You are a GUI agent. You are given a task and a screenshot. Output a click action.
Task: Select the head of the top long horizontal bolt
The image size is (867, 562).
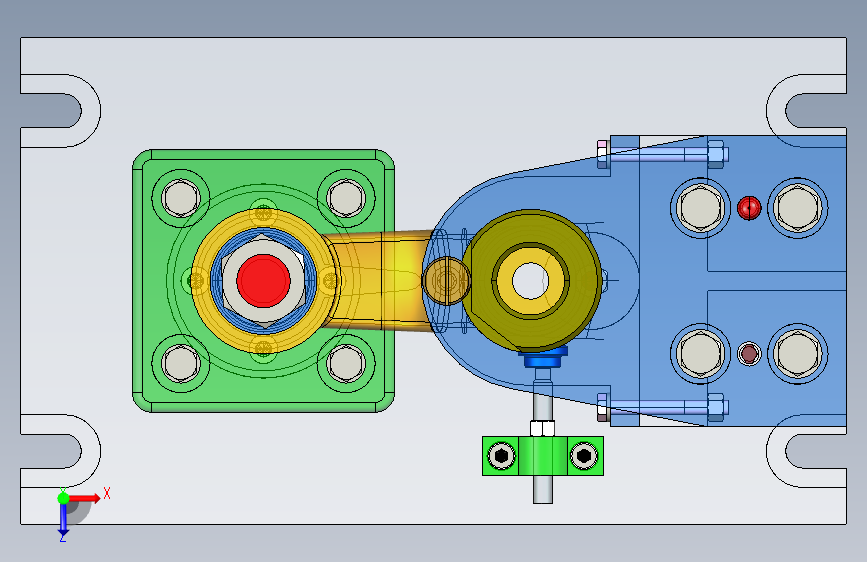603,154
